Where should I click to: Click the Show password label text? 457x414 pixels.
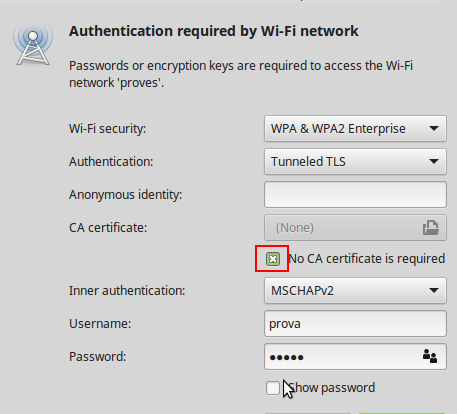[x=332, y=388]
